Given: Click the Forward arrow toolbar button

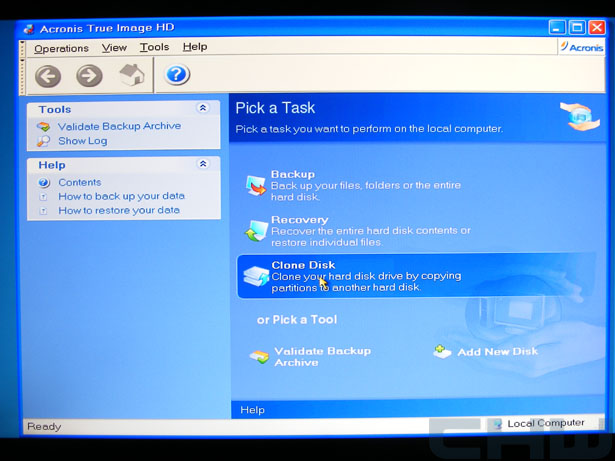Looking at the screenshot, I should (89, 75).
